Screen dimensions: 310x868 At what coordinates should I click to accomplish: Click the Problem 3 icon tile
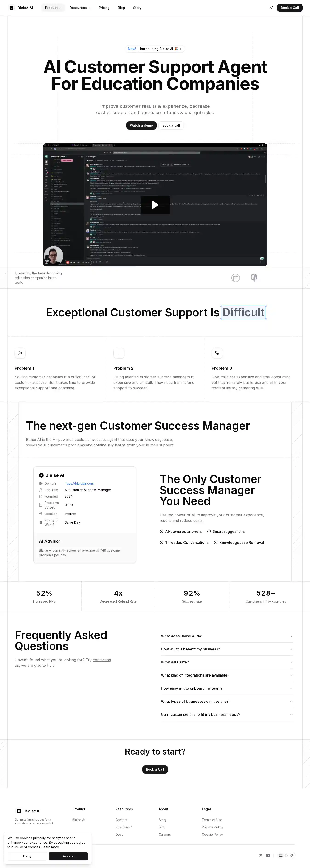[217, 353]
